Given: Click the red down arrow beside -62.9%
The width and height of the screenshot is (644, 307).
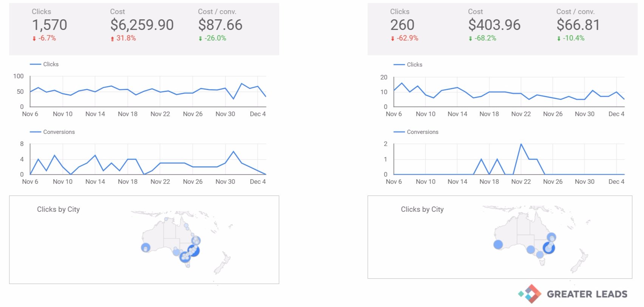Looking at the screenshot, I should (393, 39).
